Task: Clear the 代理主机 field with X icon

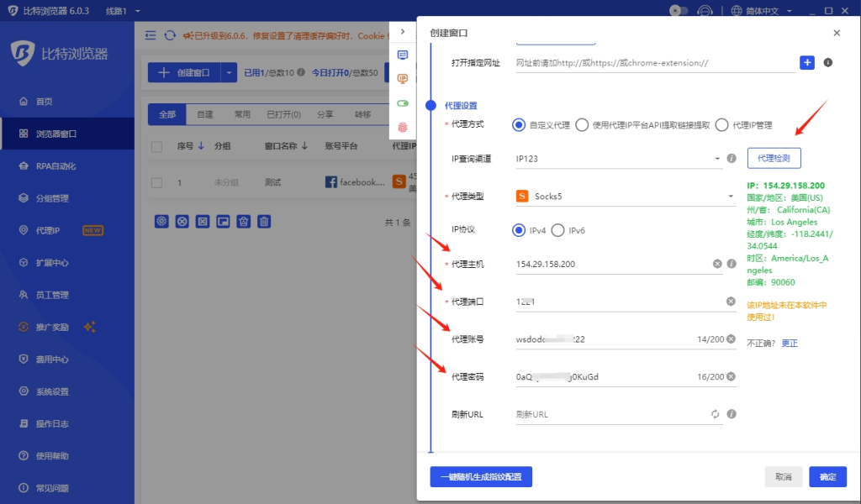Action: coord(717,264)
